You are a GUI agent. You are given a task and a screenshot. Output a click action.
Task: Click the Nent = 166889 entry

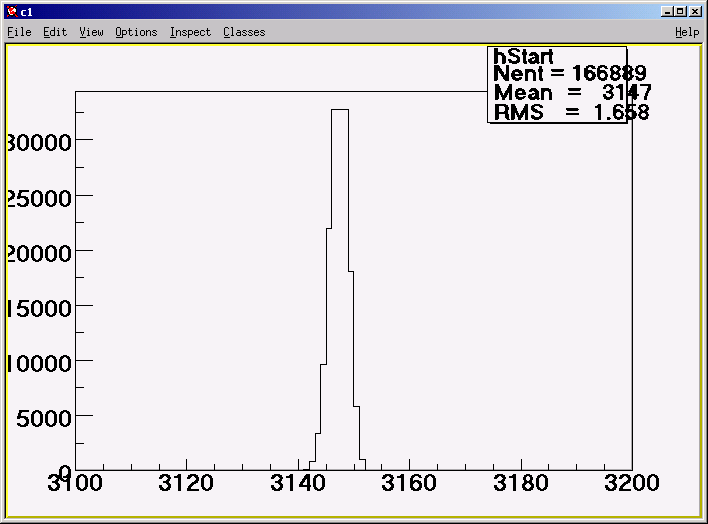(570, 73)
